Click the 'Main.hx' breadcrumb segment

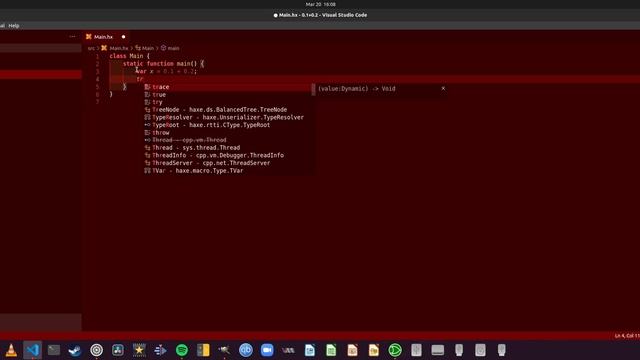[x=119, y=48]
